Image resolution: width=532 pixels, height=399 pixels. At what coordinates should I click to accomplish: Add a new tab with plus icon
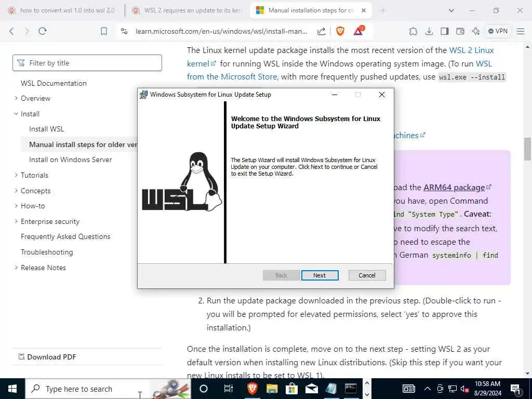[x=383, y=10]
